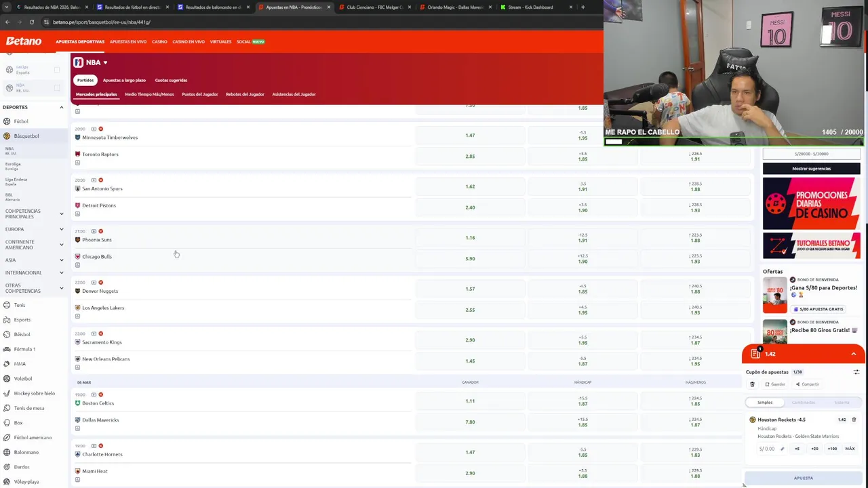This screenshot has height=488, width=868.
Task: Toggle the NBA EE. UU. checkbox
Action: tap(57, 87)
